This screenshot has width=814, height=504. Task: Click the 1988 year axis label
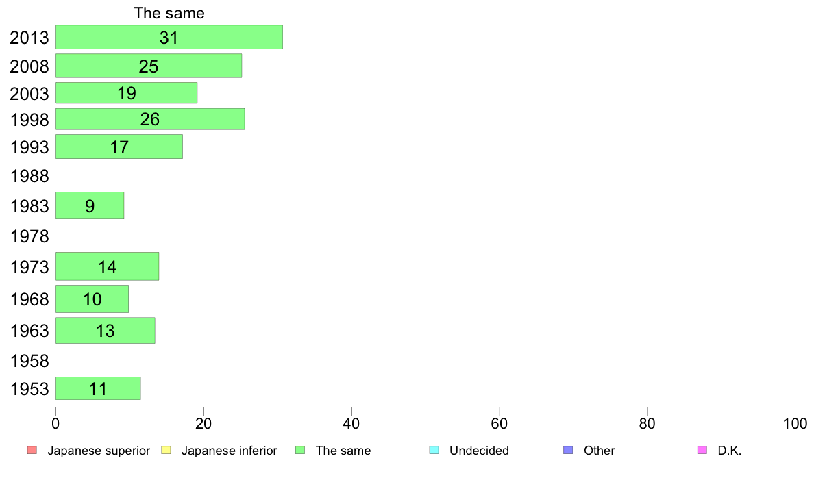29,176
